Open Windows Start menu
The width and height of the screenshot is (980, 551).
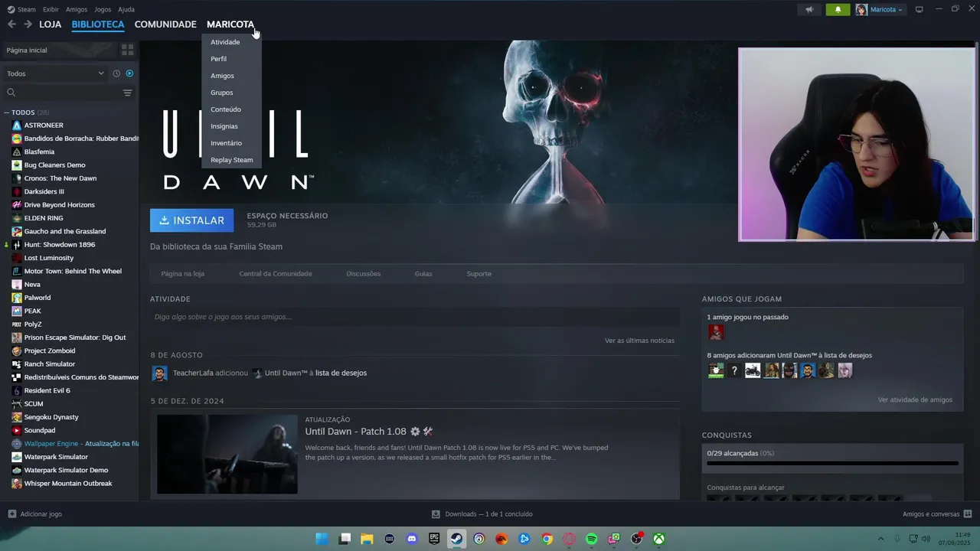tap(322, 539)
